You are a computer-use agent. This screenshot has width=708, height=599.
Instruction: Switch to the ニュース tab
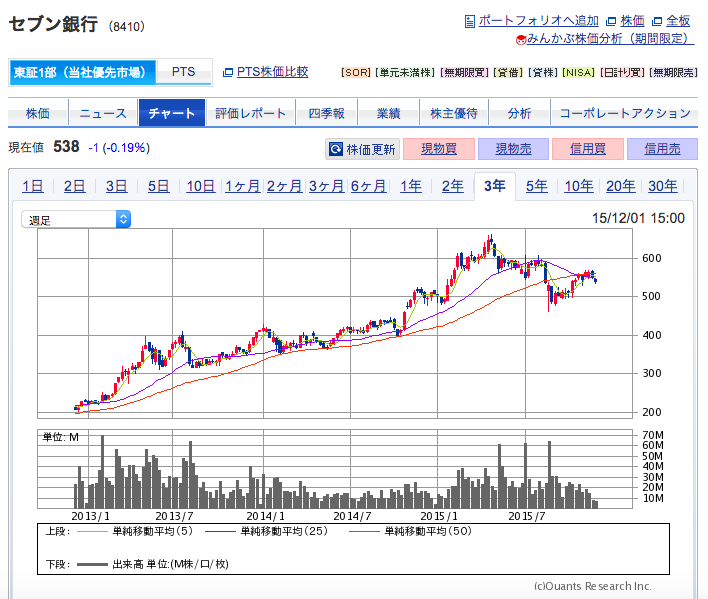tap(103, 113)
